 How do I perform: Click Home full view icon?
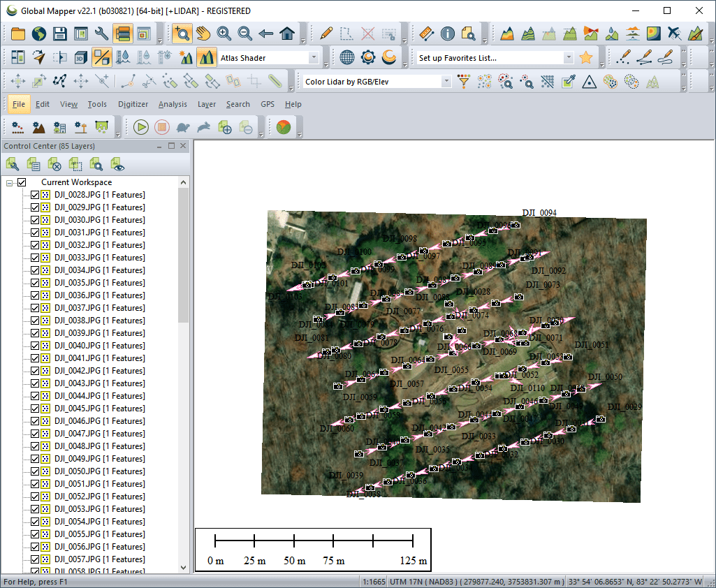pos(287,34)
